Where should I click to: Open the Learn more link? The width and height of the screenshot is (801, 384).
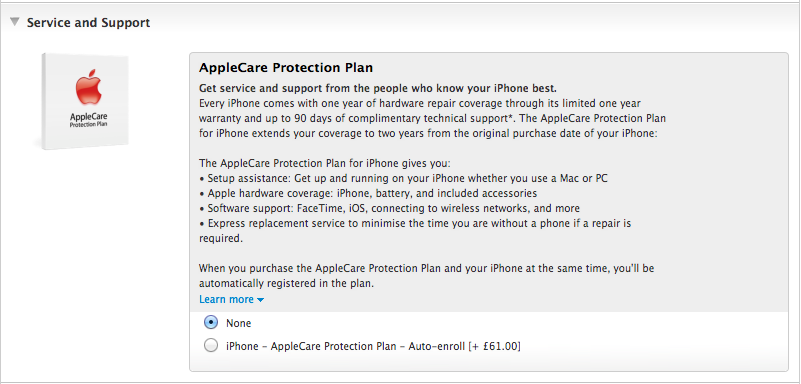(x=226, y=299)
